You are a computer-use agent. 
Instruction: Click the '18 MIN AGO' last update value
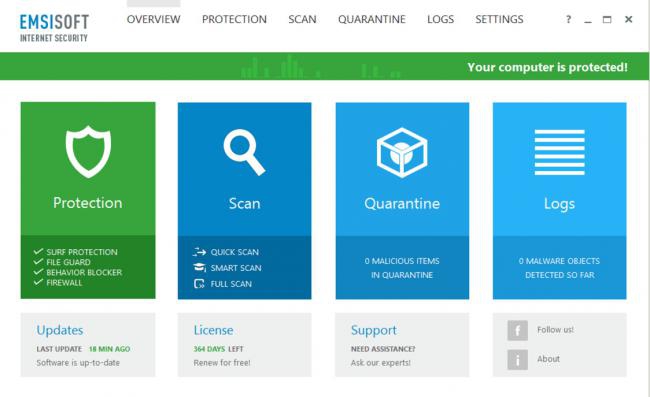[x=109, y=349]
